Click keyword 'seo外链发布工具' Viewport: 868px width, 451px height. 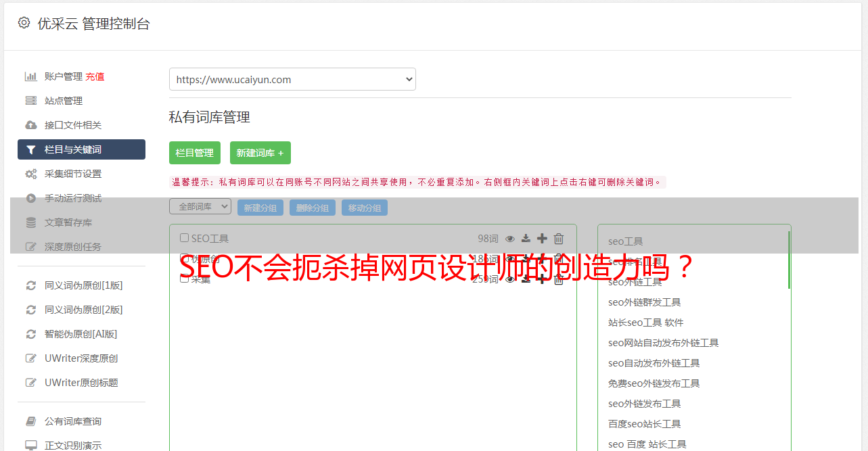(645, 404)
